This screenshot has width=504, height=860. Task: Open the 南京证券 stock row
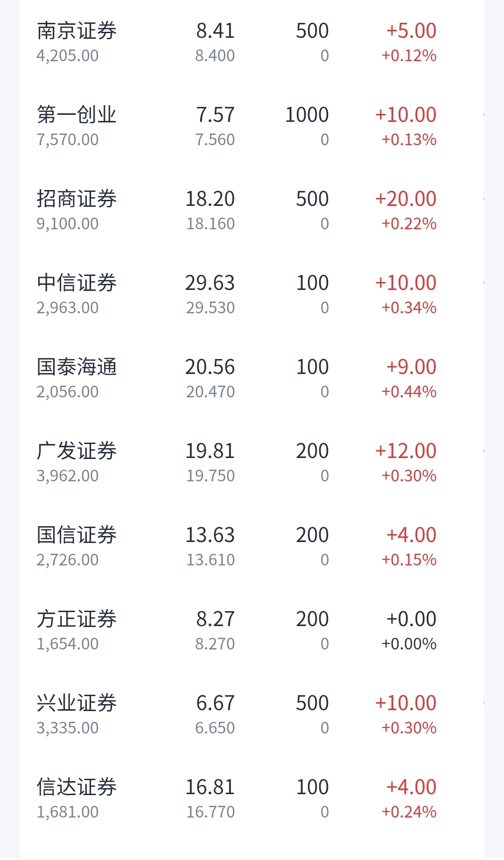pos(252,42)
